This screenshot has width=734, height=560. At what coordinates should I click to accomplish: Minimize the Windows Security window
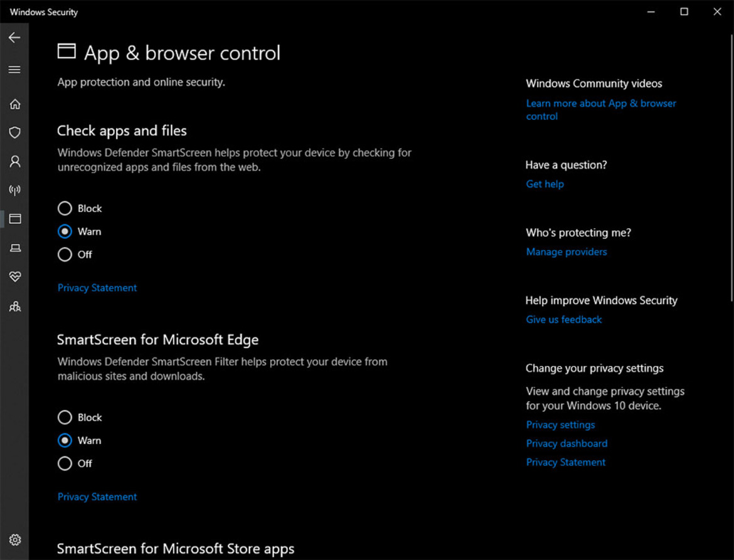tap(651, 12)
